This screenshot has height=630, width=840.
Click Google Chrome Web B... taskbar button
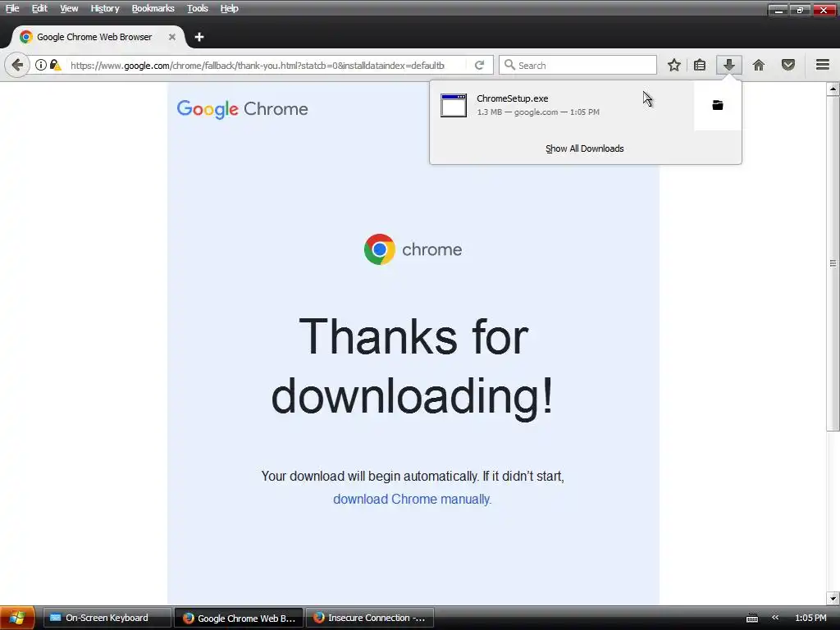(239, 618)
